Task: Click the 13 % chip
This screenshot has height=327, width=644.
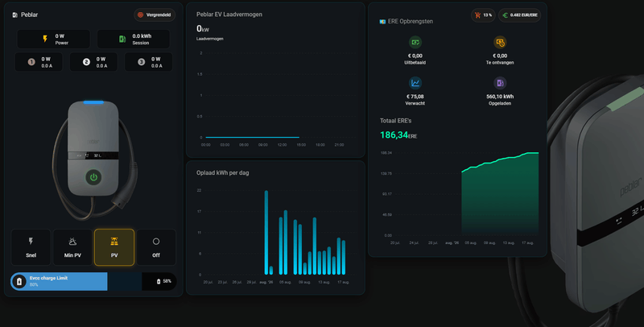Action: point(483,15)
